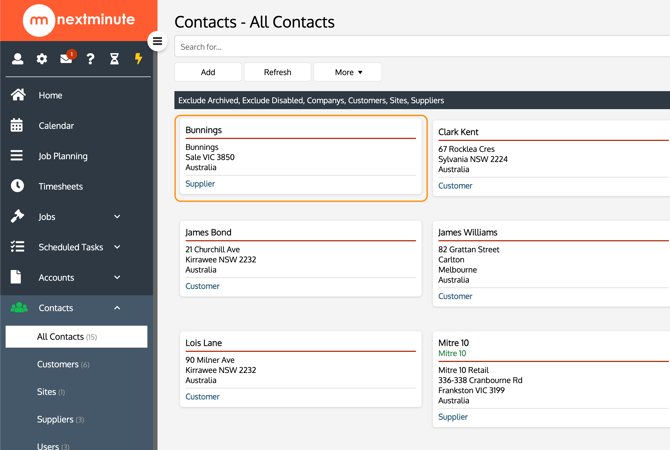Go to Calendar in the sidebar
Image resolution: width=670 pixels, height=450 pixels.
56,126
